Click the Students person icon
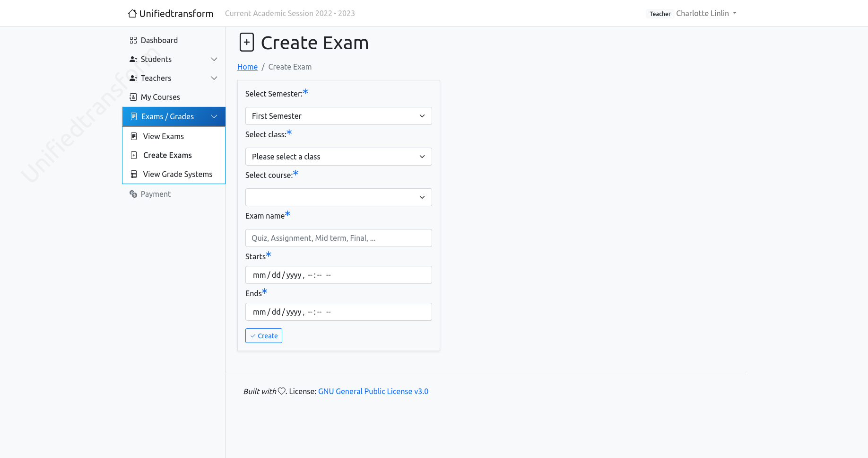This screenshot has height=458, width=868. [x=133, y=59]
